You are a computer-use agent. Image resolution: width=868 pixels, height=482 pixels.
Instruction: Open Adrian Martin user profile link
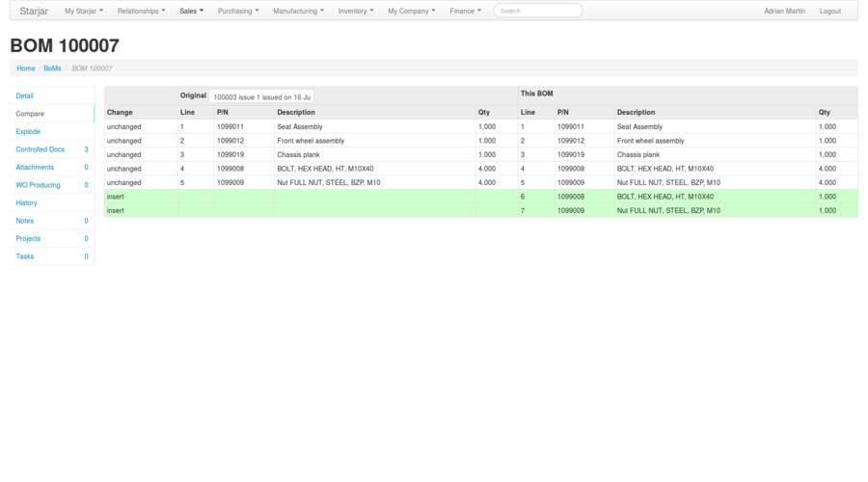pos(784,11)
